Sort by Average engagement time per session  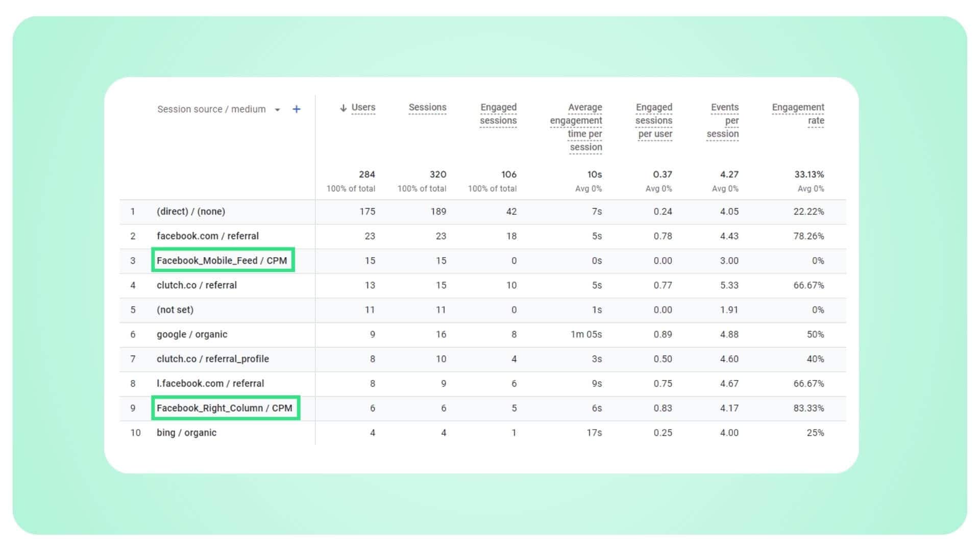pos(576,127)
